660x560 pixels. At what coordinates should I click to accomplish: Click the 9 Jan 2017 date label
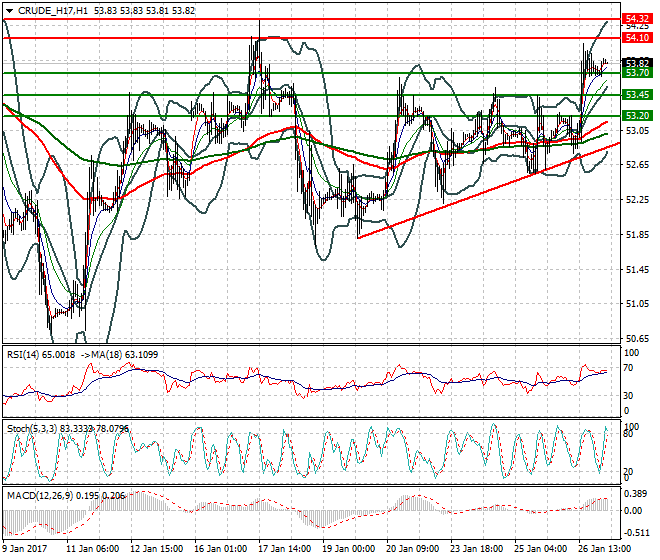point(27,548)
